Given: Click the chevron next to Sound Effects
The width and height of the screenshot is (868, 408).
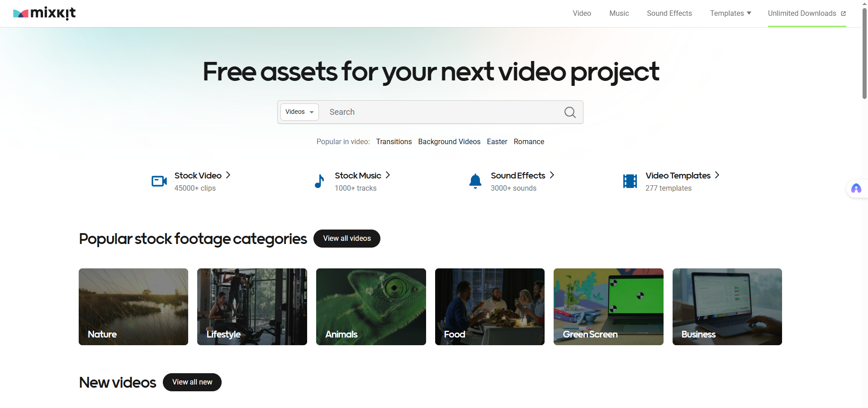Looking at the screenshot, I should coord(552,175).
